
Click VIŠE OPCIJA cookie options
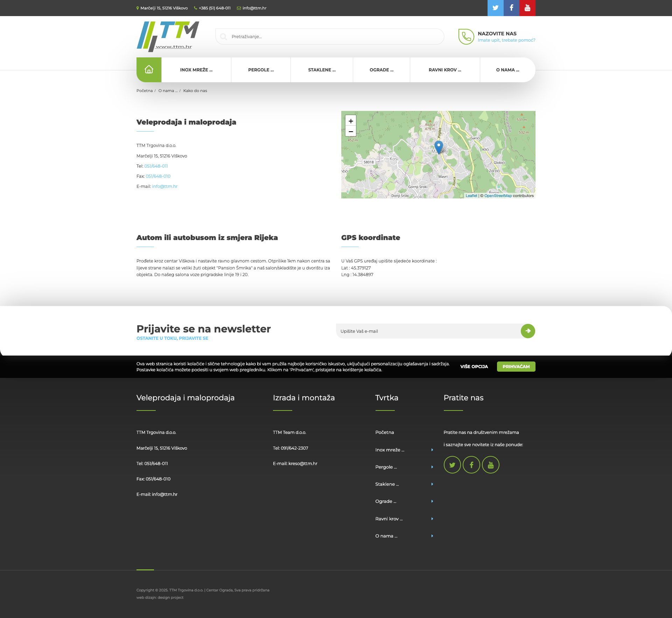474,366
